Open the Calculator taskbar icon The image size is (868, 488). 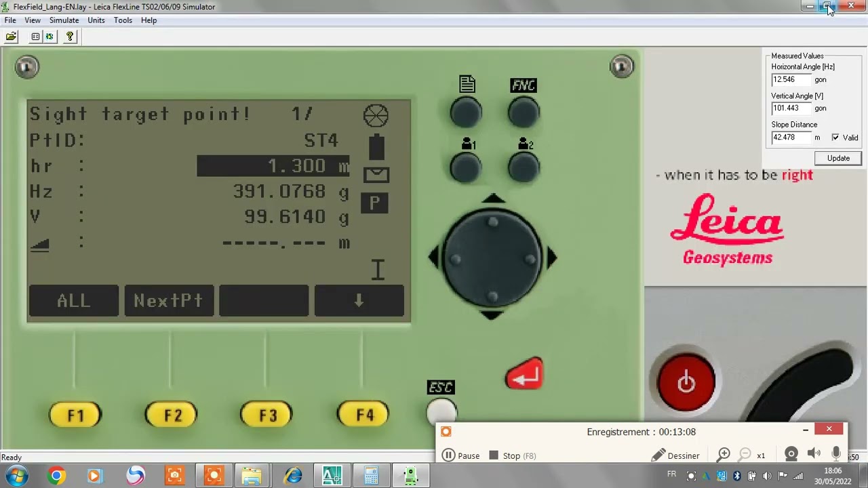[371, 476]
